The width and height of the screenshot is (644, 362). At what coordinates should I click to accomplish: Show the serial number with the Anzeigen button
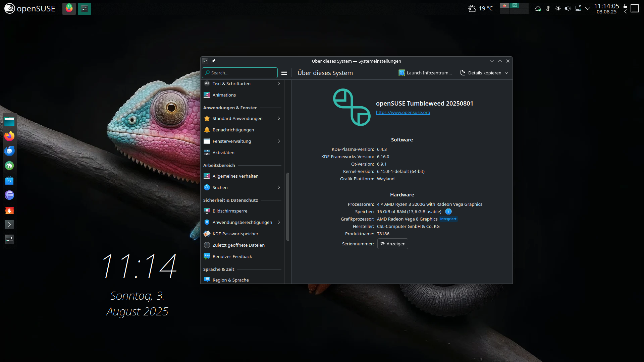click(392, 244)
